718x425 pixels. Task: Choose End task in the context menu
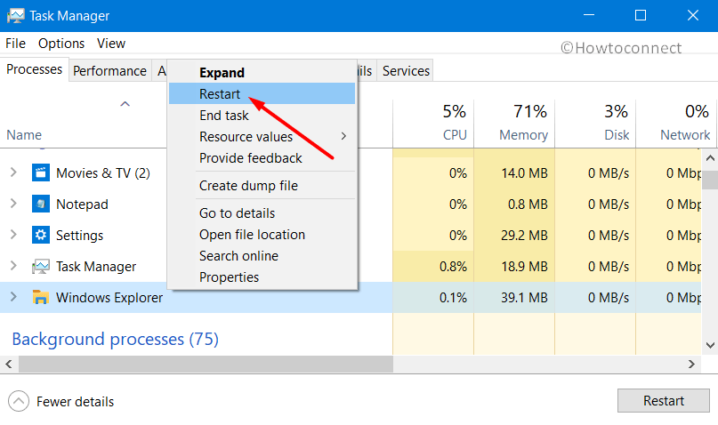[x=261, y=115]
